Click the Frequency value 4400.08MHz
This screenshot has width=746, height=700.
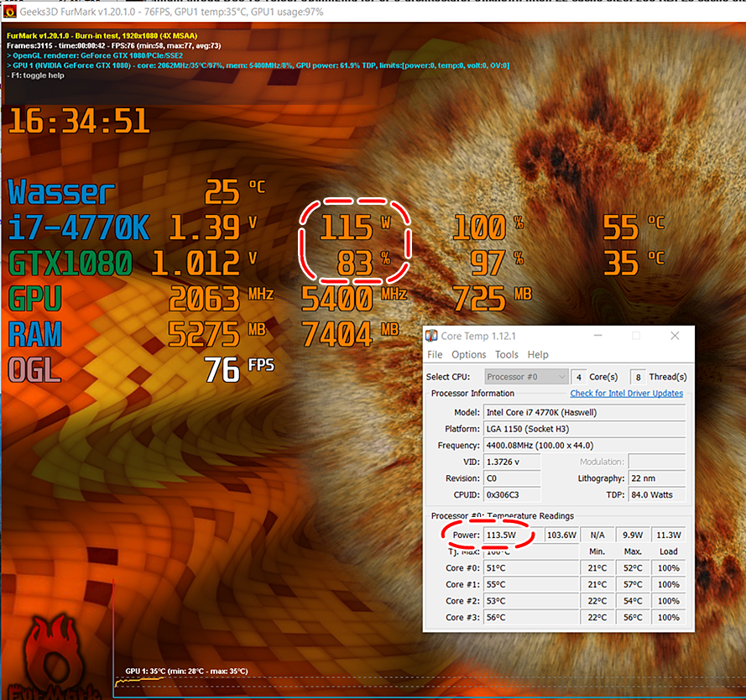click(584, 446)
